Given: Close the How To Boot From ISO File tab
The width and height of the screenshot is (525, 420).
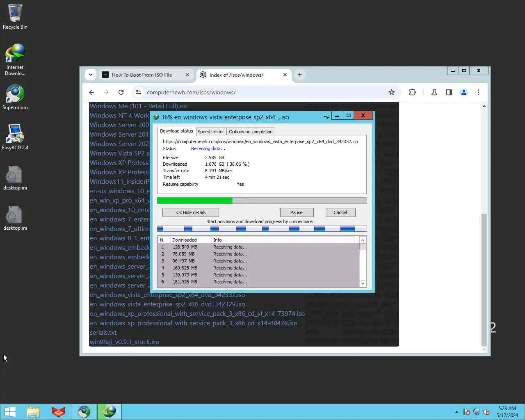Looking at the screenshot, I should click(187, 75).
